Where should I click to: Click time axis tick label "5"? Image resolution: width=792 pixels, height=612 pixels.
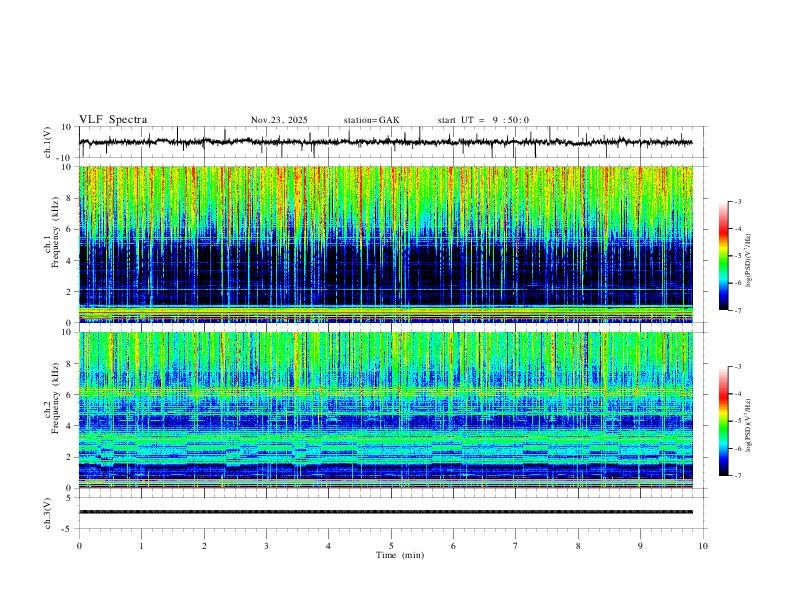tap(391, 546)
